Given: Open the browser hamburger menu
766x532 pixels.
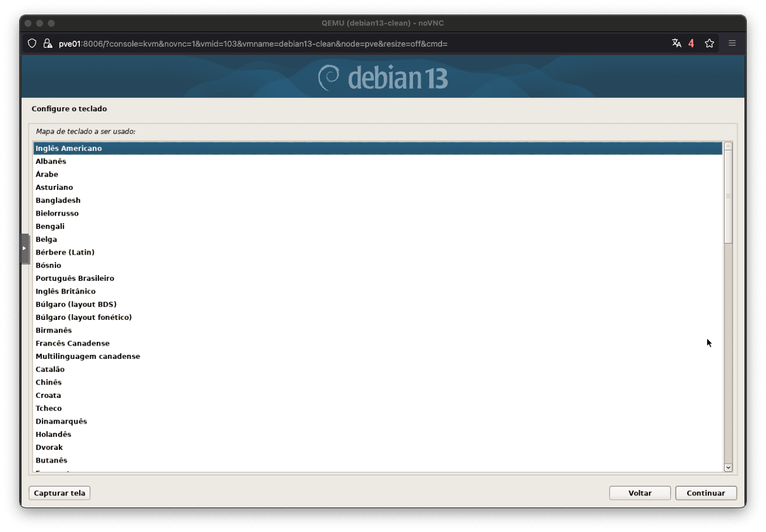Looking at the screenshot, I should (x=732, y=43).
